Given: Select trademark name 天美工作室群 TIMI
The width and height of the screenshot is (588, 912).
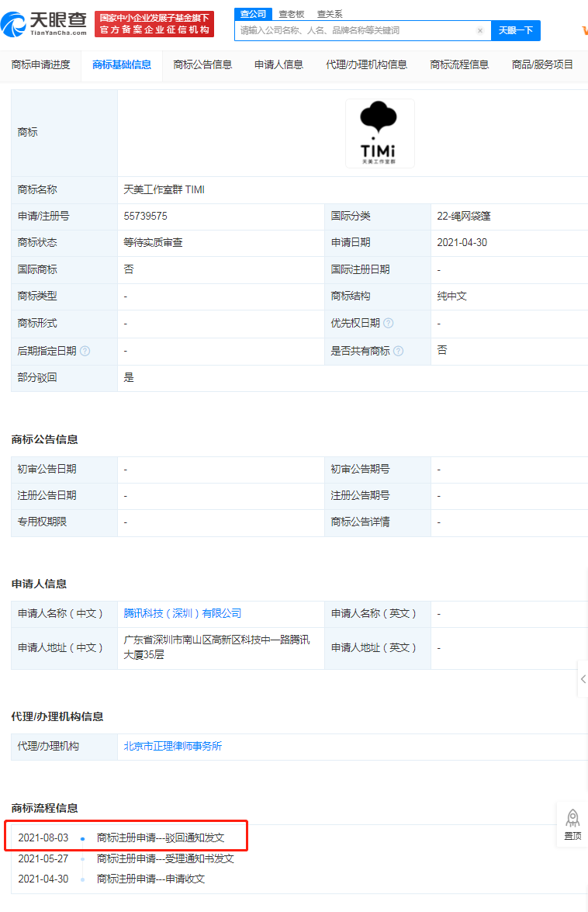Looking at the screenshot, I should [x=164, y=189].
